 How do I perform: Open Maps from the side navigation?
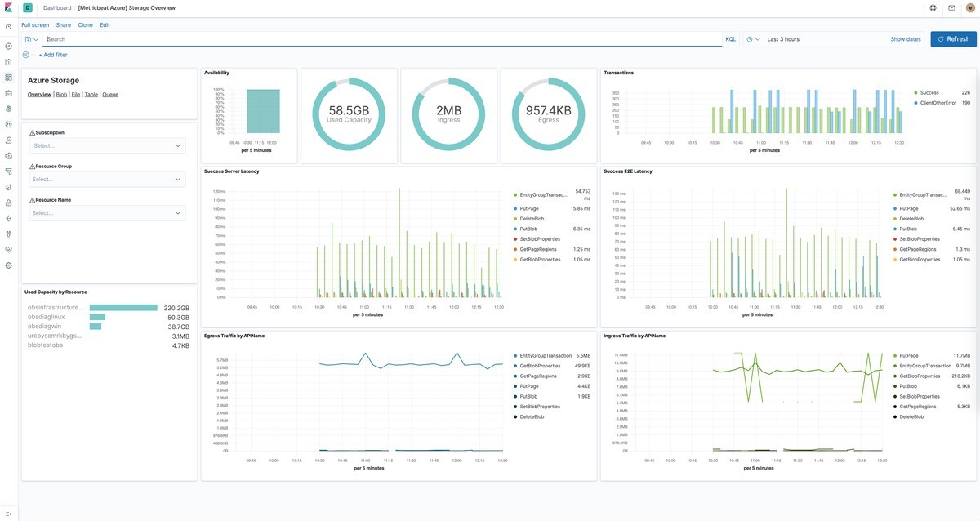tap(8, 109)
